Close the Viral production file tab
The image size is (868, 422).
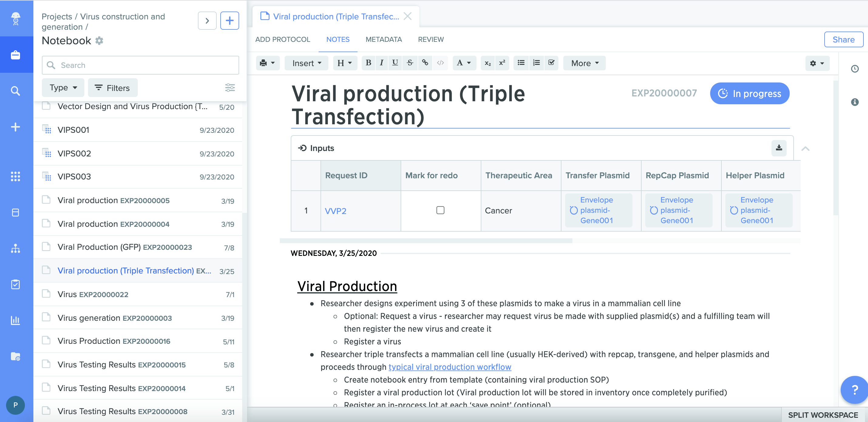[x=407, y=16]
